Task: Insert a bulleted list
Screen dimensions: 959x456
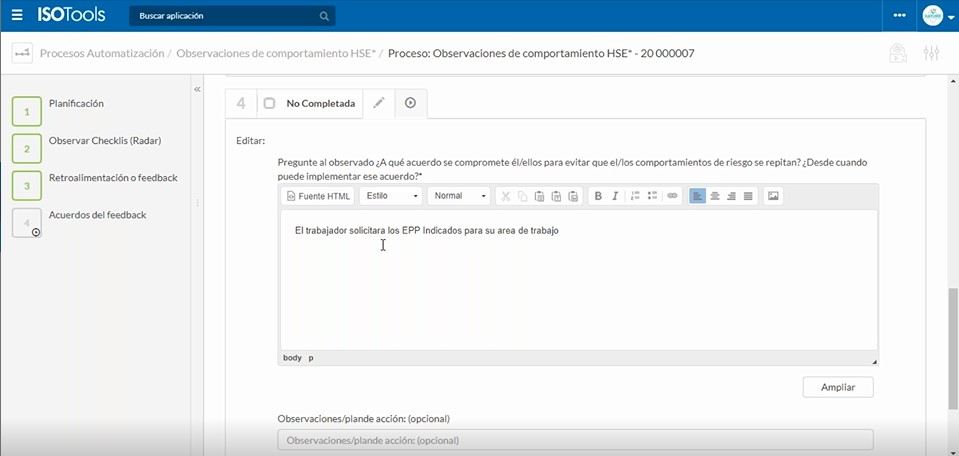Action: coord(652,196)
